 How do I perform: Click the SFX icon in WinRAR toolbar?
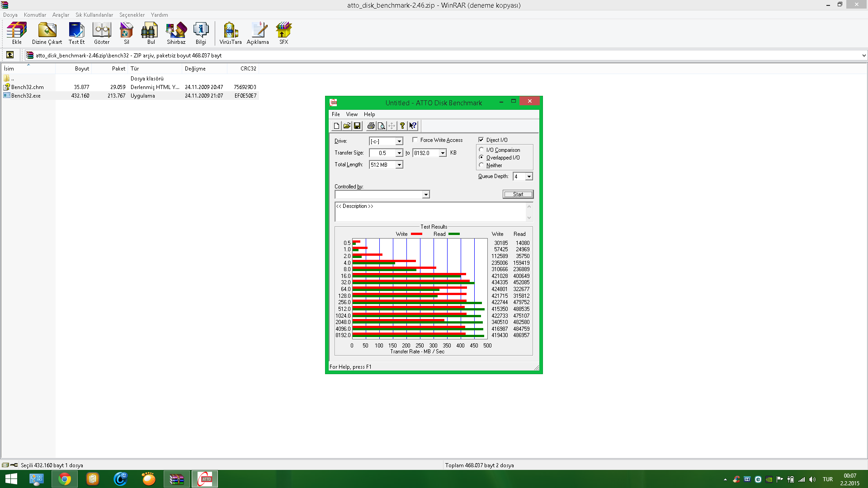tap(283, 33)
